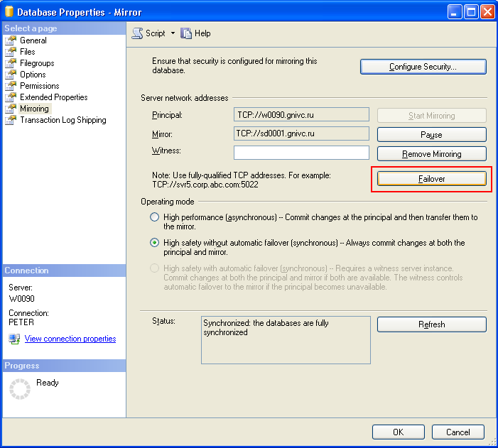
Task: Click the Pause mirroring button
Action: 432,135
